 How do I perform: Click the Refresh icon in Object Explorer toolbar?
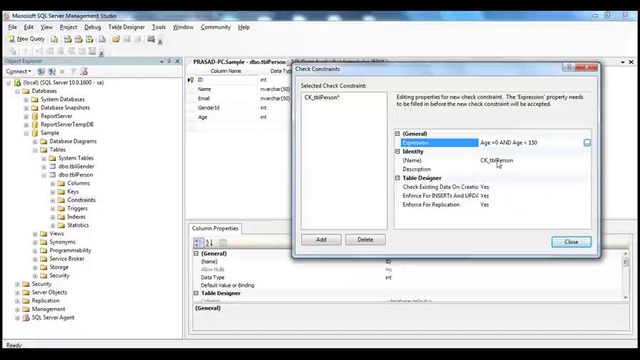coord(84,71)
